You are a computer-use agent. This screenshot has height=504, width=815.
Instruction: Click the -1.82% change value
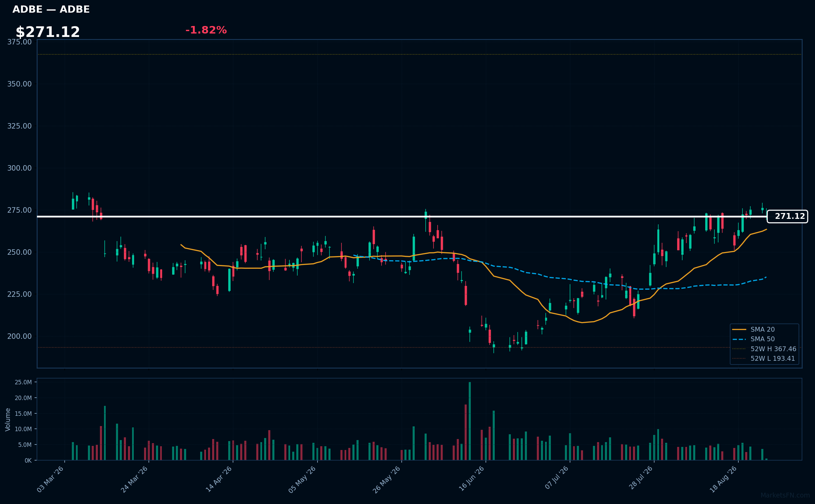click(206, 30)
